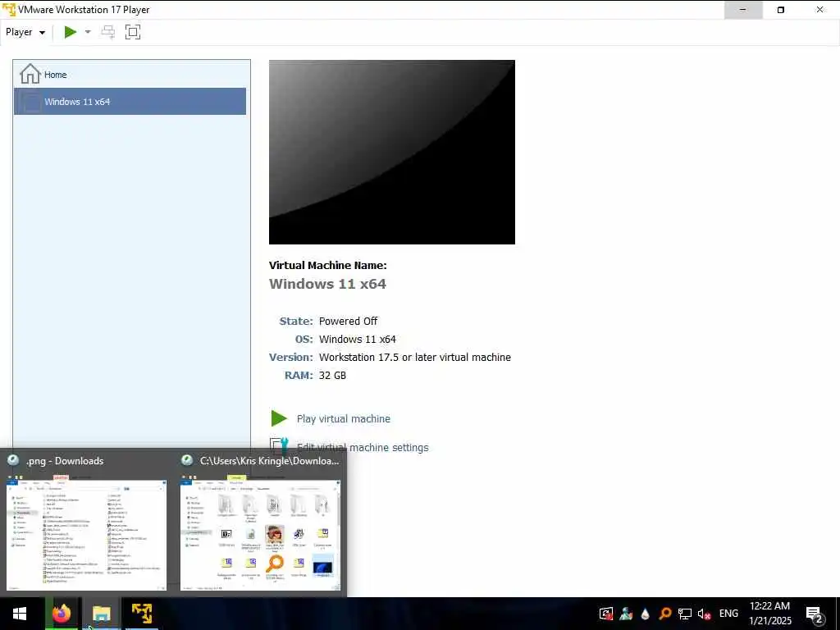Open the Windows Start menu
Viewport: 840px width, 630px height.
20,614
